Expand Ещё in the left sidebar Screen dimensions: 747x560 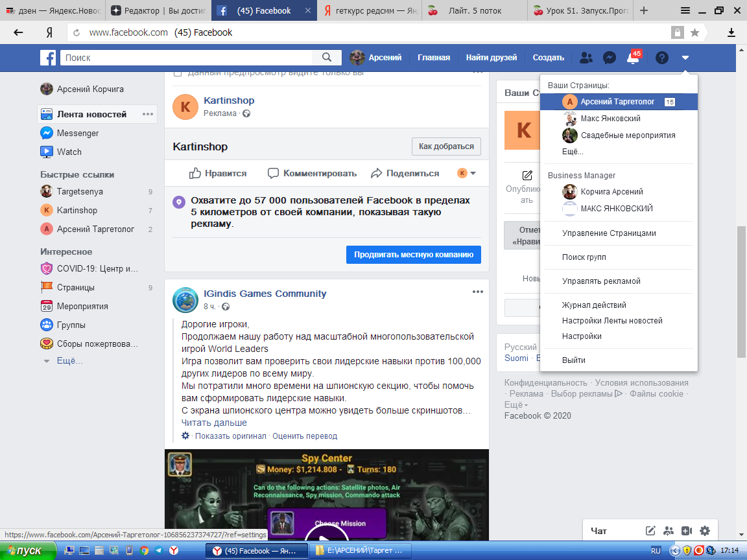pyautogui.click(x=69, y=361)
